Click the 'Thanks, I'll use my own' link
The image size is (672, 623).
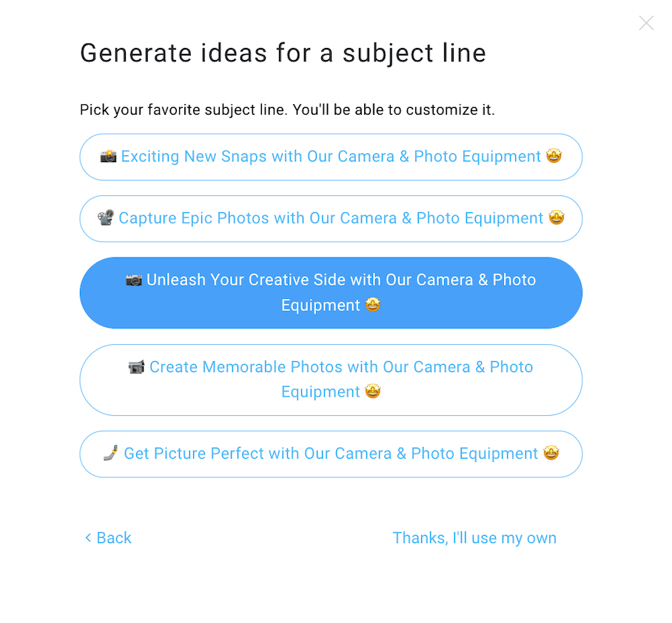(474, 538)
